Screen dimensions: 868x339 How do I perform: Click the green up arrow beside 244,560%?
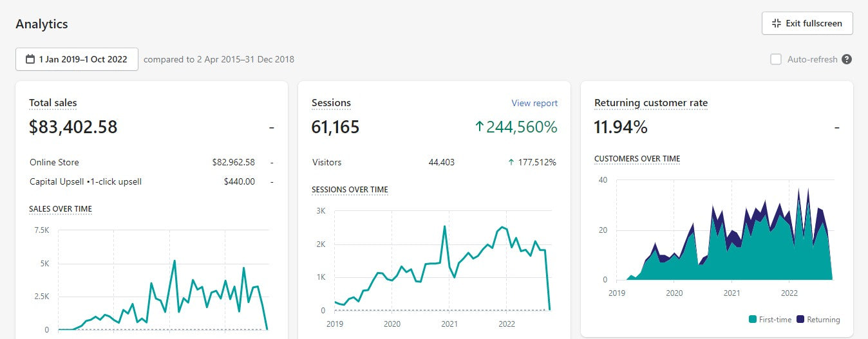point(478,127)
